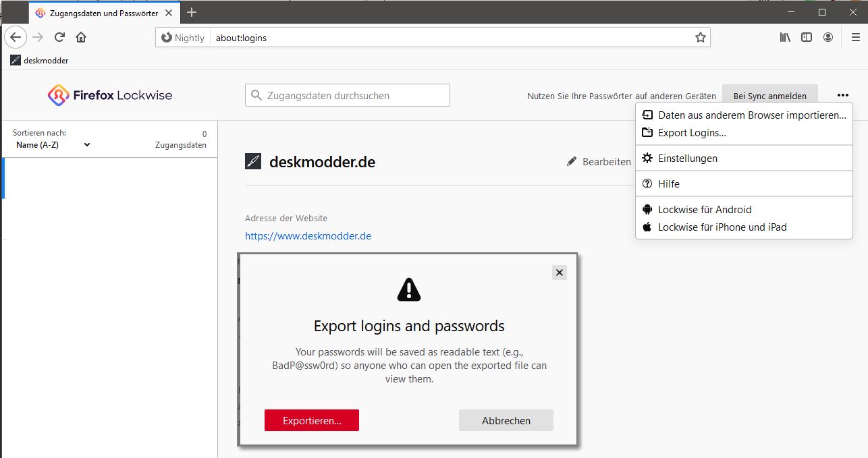Screen dimensions: 868x458
Task: Open a new tab with the plus button
Action: (192, 12)
